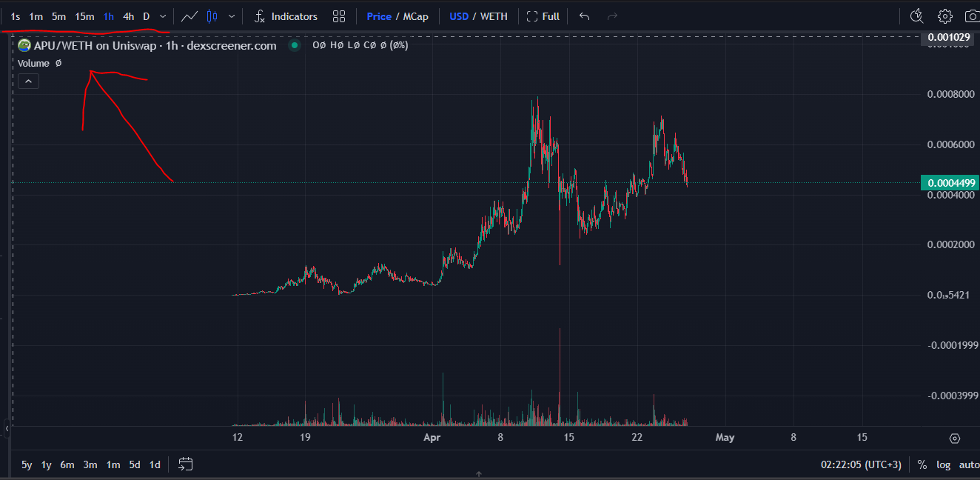Image resolution: width=980 pixels, height=480 pixels.
Task: Expand the timeframe interval dropdown
Action: pos(163,16)
